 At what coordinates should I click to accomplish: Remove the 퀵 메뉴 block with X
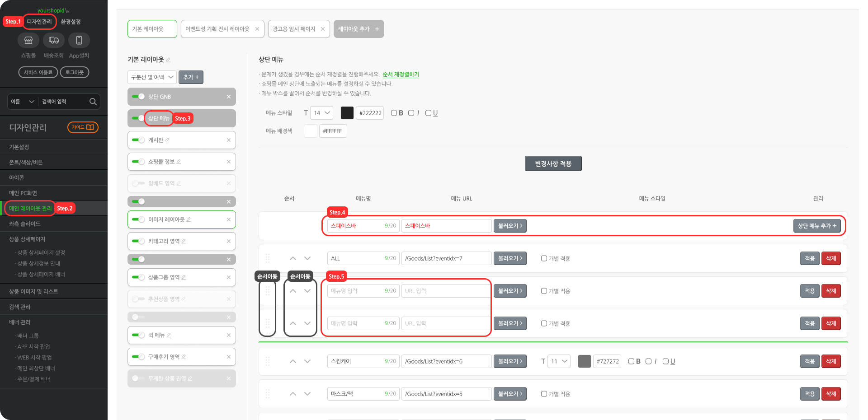[x=229, y=335]
